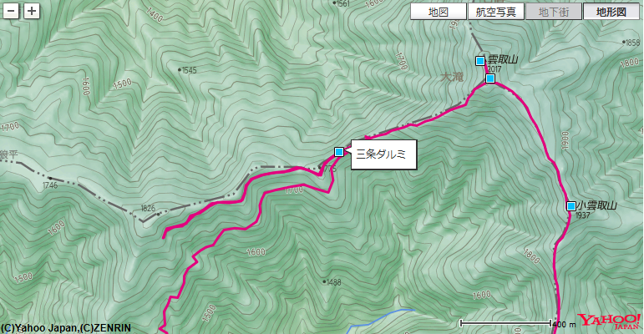Viewport: 644px width, 334px height.
Task: Switch to the 地図 map view
Action: 439,12
